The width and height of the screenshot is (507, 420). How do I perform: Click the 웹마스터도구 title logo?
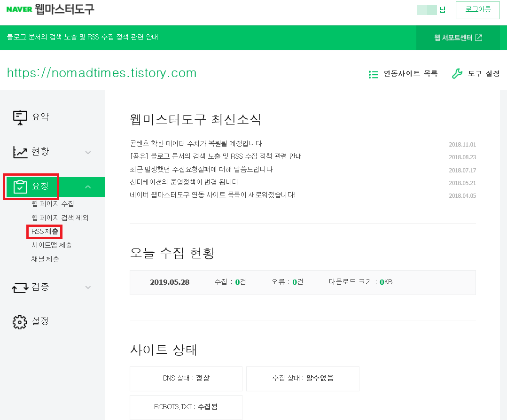64,9
